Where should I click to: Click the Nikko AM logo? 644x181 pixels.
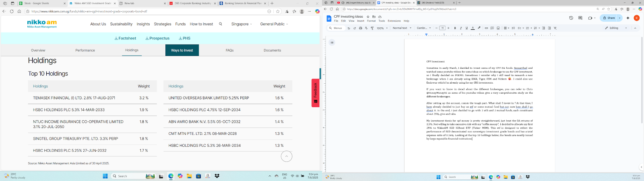[x=42, y=24]
